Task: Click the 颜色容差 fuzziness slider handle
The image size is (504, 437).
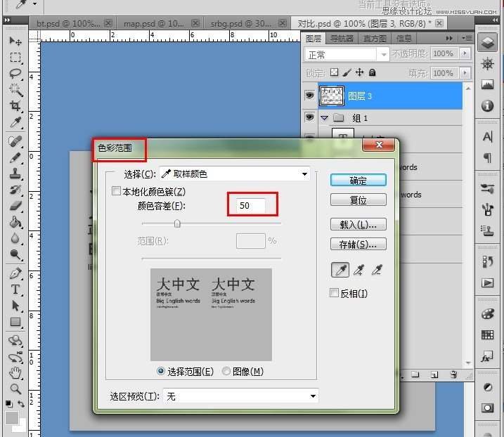Action: click(177, 224)
